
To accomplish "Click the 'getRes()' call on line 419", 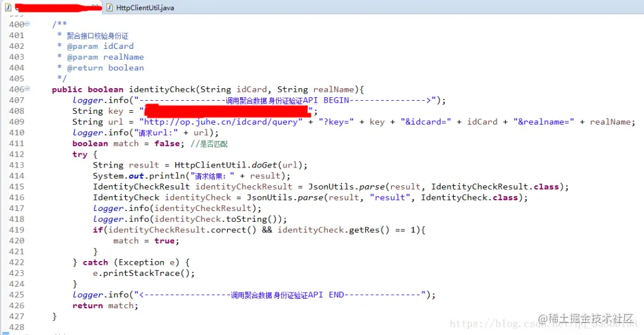I will pyautogui.click(x=369, y=230).
